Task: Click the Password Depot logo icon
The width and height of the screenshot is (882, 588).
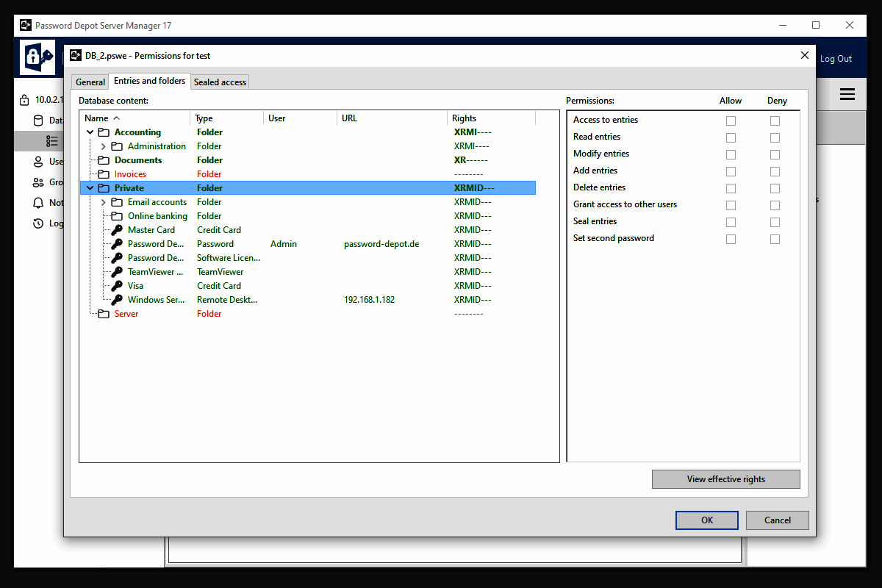Action: click(x=37, y=57)
